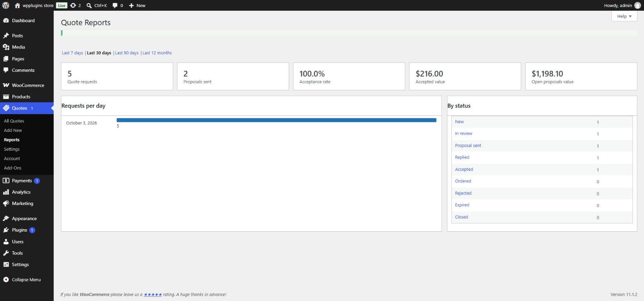The height and width of the screenshot is (301, 644).
Task: Click the Requests per day heading
Action: point(83,106)
